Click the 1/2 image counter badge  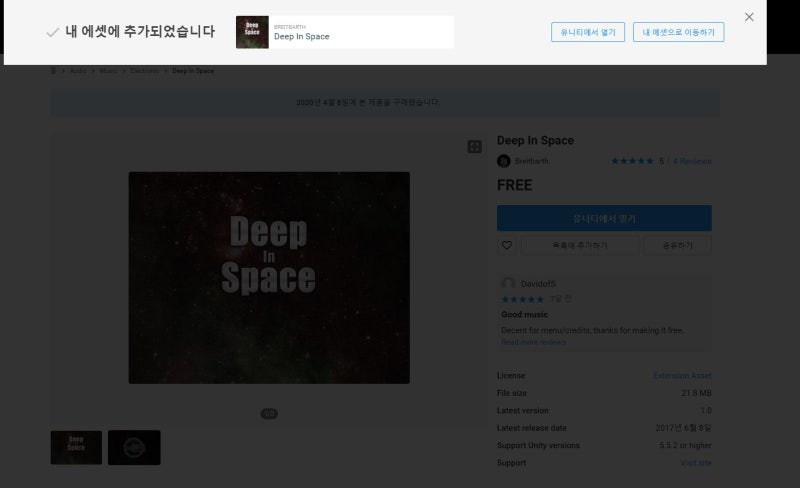(269, 413)
